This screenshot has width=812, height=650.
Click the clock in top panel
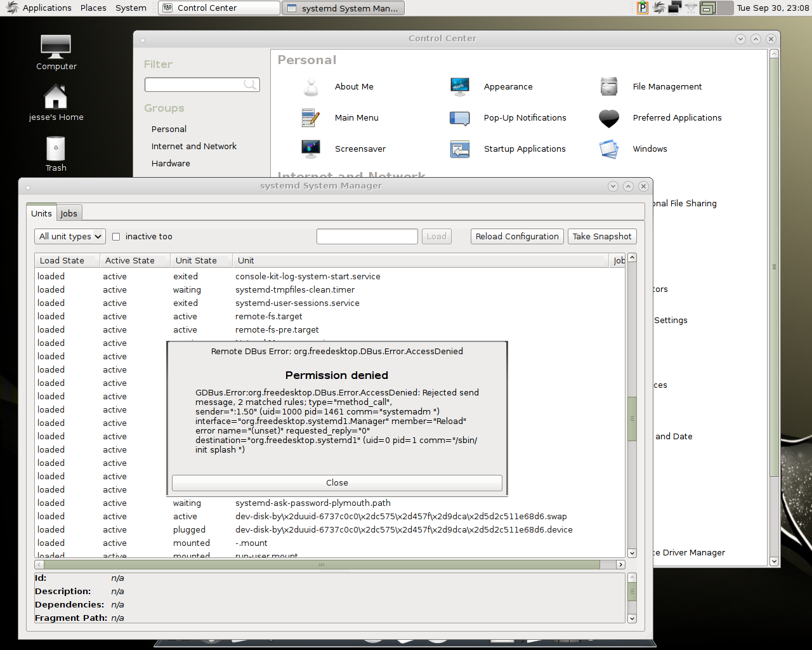tap(773, 8)
